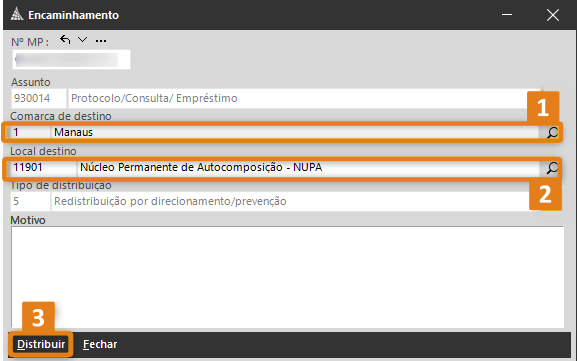The width and height of the screenshot is (577, 361).
Task: Open the three-dots more options menu
Action: (x=101, y=41)
